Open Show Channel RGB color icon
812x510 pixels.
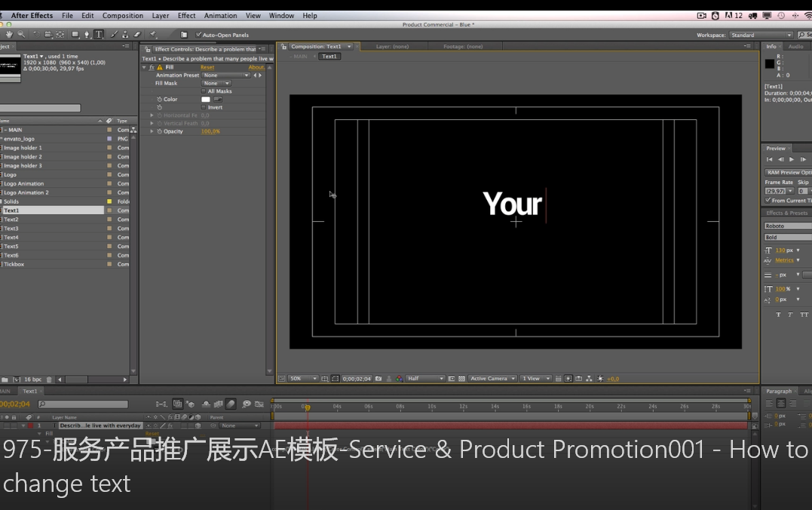click(x=400, y=379)
